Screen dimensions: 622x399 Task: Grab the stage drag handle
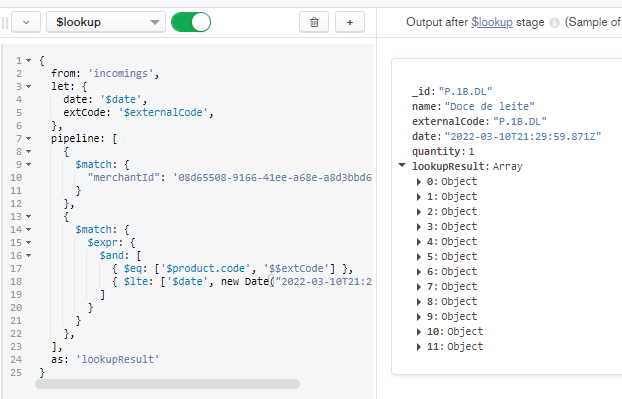5,23
